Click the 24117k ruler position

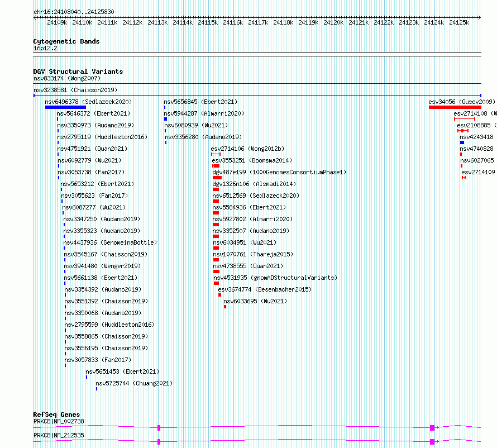coord(258,22)
